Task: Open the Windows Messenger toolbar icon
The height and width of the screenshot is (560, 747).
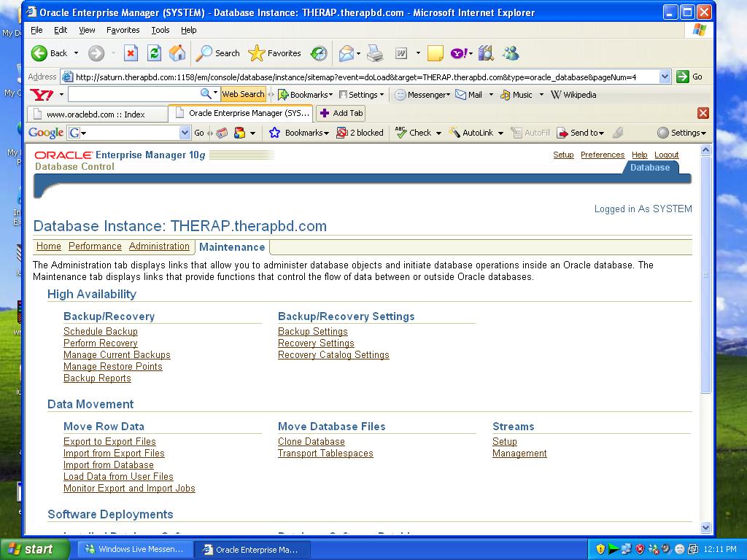Action: [x=511, y=53]
